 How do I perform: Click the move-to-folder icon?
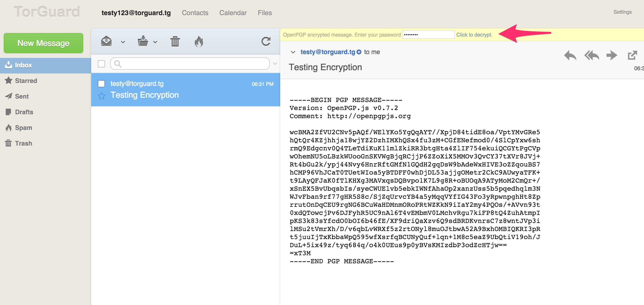pyautogui.click(x=143, y=41)
